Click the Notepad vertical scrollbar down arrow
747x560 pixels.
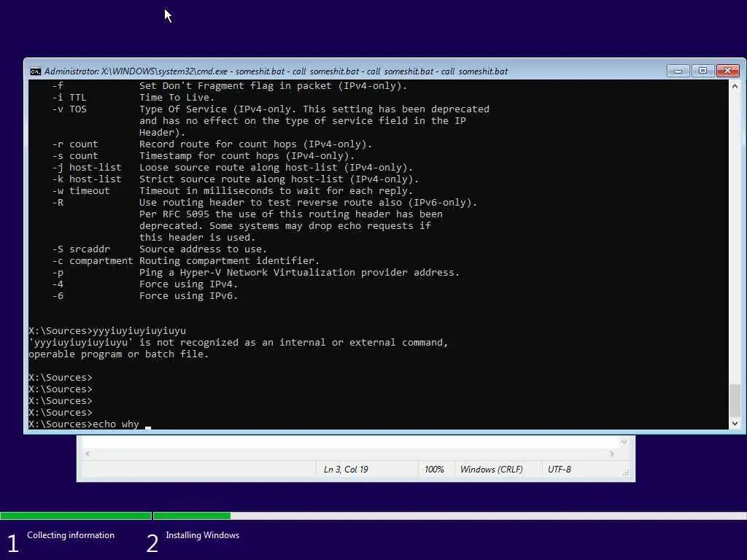click(x=624, y=442)
